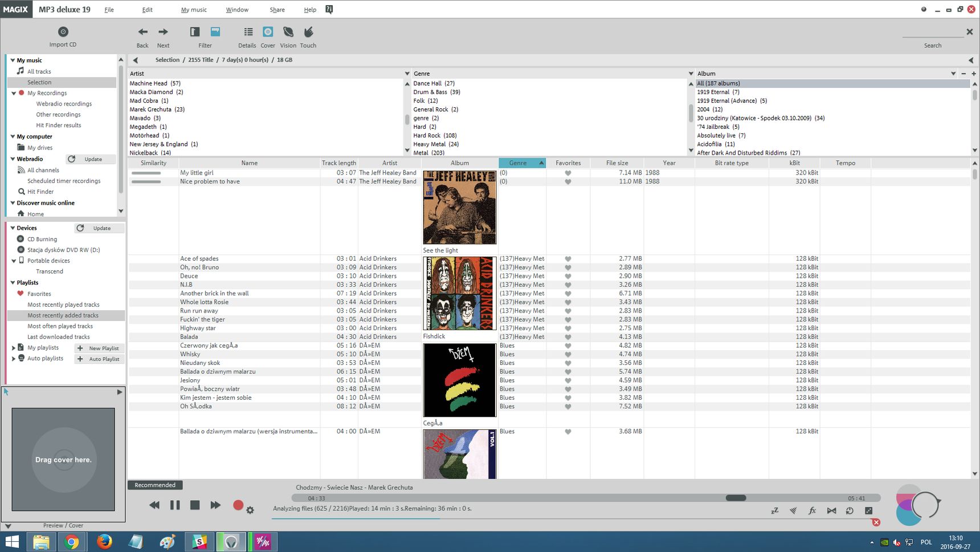Collapse the My music tree section
Screen dimensions: 980x552
(13, 60)
